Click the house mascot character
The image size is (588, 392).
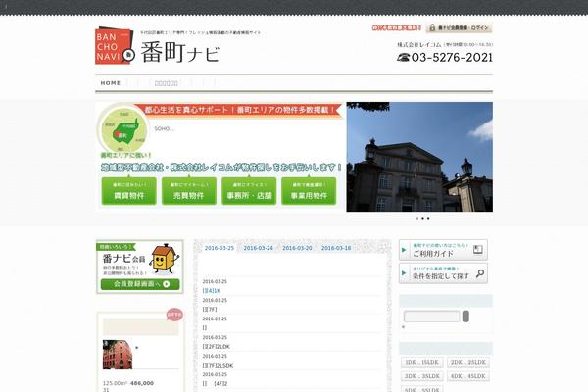[164, 259]
